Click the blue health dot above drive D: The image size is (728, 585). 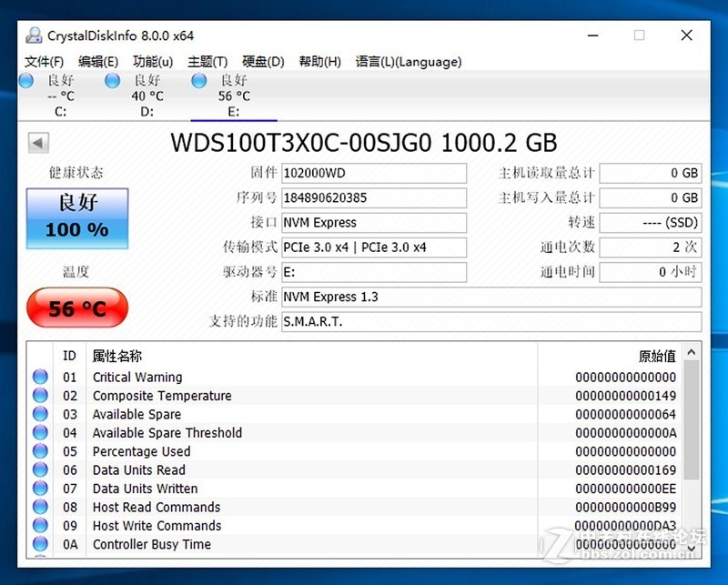[112, 80]
